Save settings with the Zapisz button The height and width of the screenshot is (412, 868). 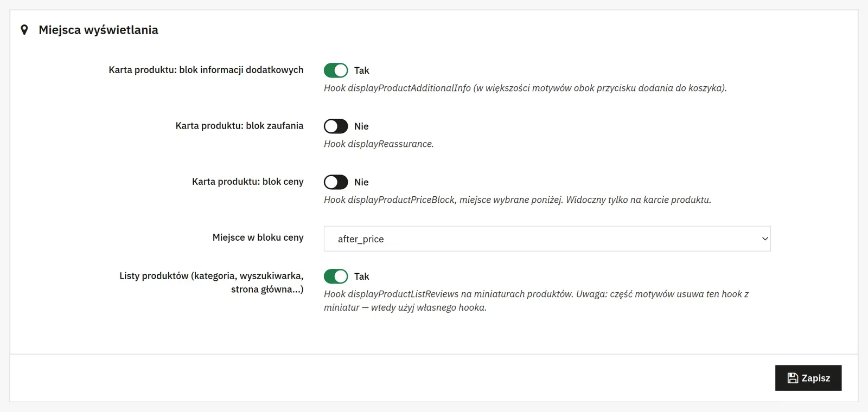[x=808, y=378]
